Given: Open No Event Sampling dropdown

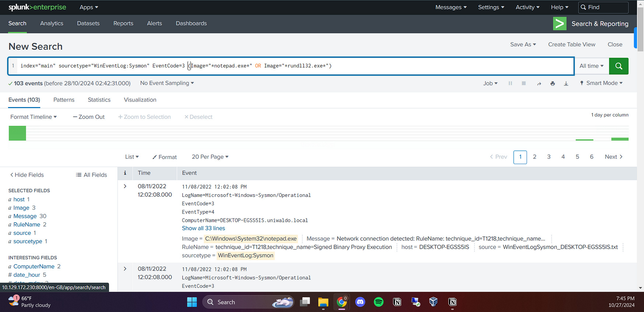Looking at the screenshot, I should (x=167, y=83).
